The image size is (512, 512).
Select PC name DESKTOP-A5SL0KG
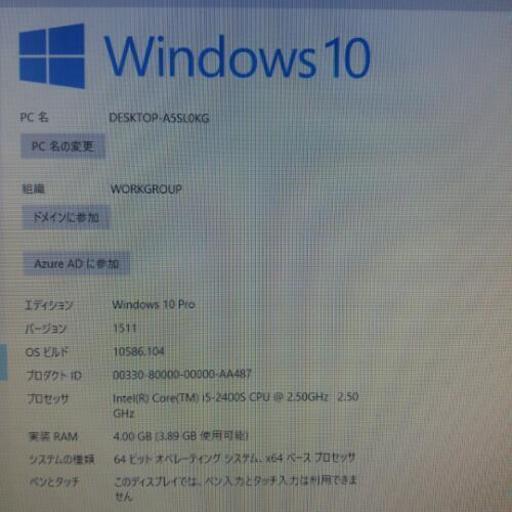point(159,118)
